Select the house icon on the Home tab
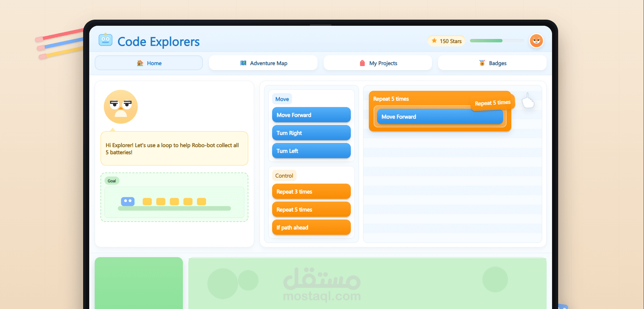 pos(140,63)
